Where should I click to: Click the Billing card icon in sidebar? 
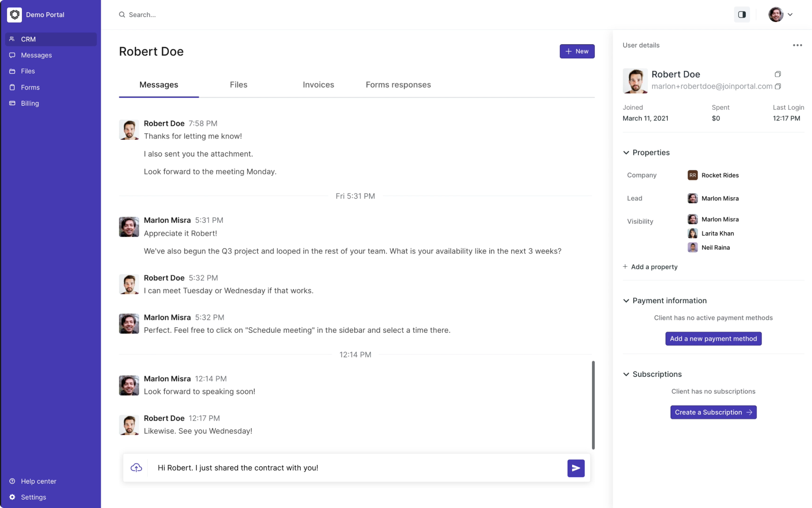(x=12, y=103)
